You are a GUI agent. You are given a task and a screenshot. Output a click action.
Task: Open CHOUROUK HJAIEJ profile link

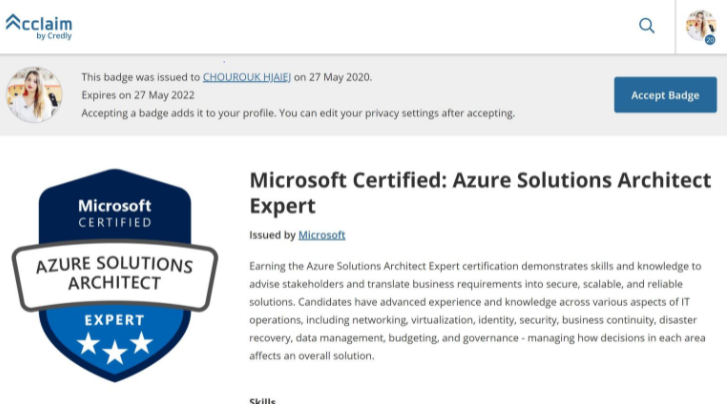[x=246, y=77]
